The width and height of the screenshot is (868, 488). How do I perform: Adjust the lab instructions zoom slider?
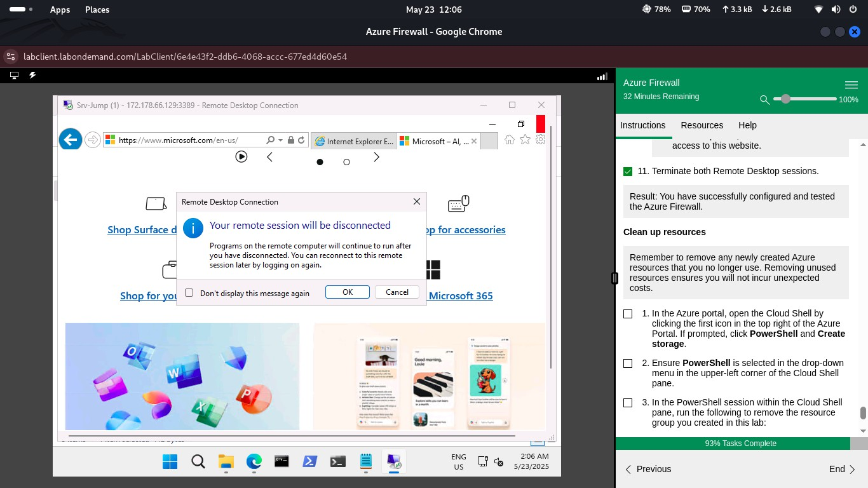click(x=785, y=99)
